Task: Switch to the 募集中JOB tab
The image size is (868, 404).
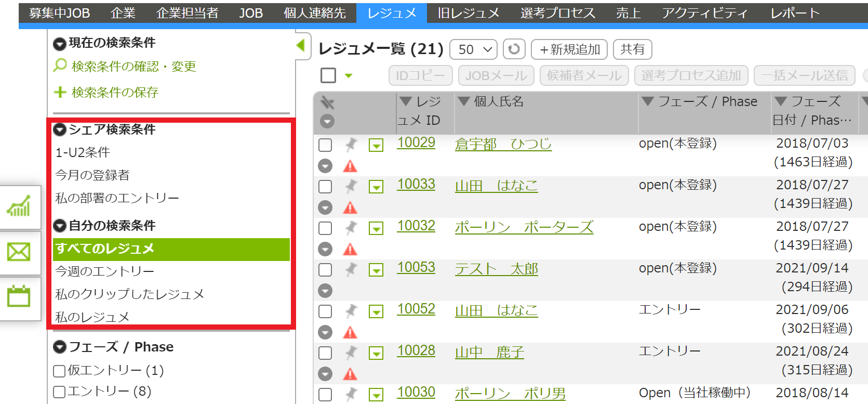Action: [x=59, y=13]
